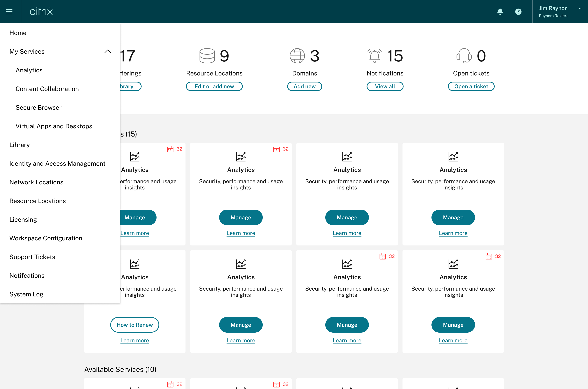The width and height of the screenshot is (588, 389).
Task: Go to Licensing in the sidebar
Action: 23,220
